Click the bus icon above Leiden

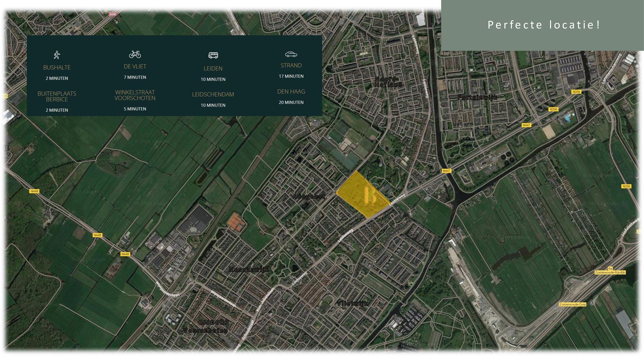213,55
